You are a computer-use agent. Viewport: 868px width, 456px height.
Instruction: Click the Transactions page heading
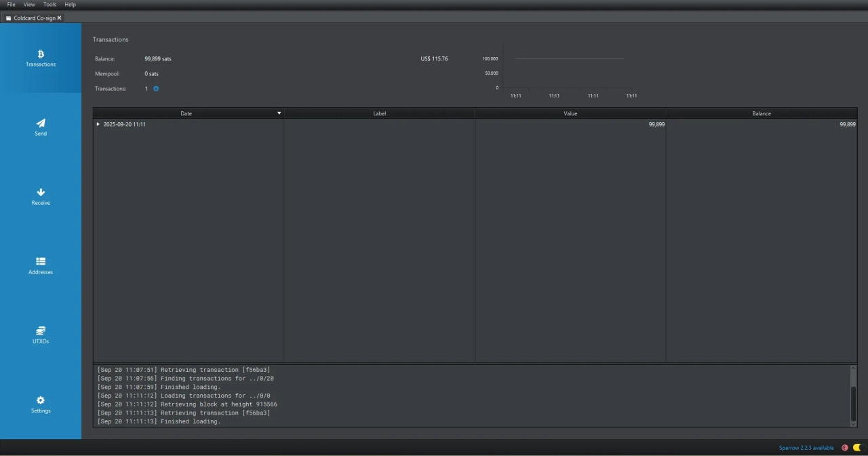111,39
